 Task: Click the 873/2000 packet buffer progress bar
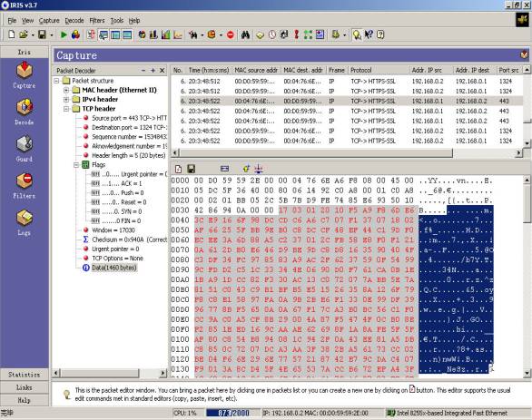pyautogui.click(x=233, y=413)
